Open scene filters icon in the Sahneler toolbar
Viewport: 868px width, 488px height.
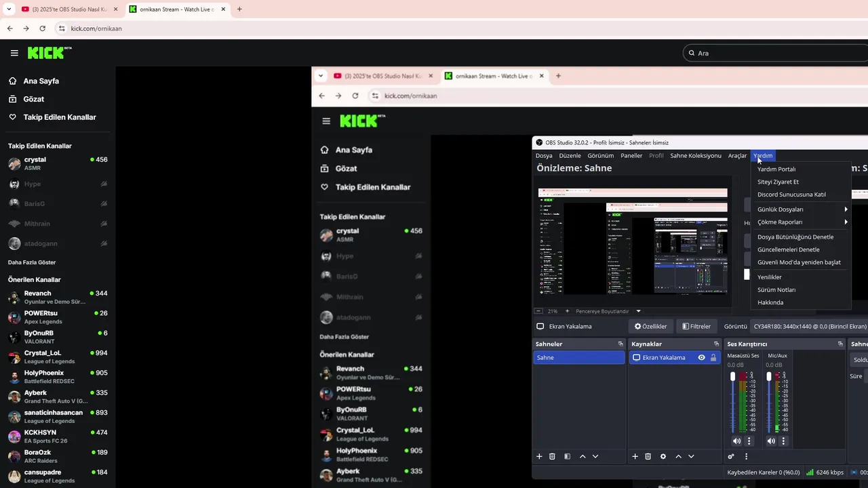click(568, 457)
